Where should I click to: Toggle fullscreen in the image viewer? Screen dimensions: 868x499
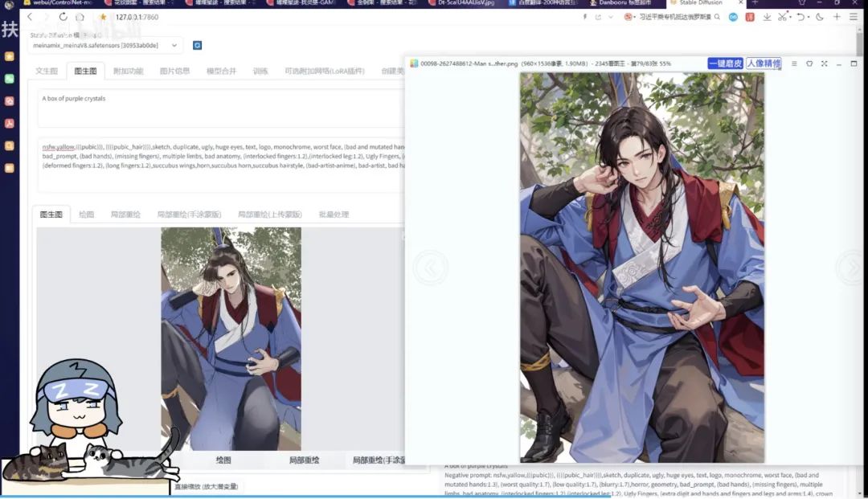pyautogui.click(x=825, y=63)
